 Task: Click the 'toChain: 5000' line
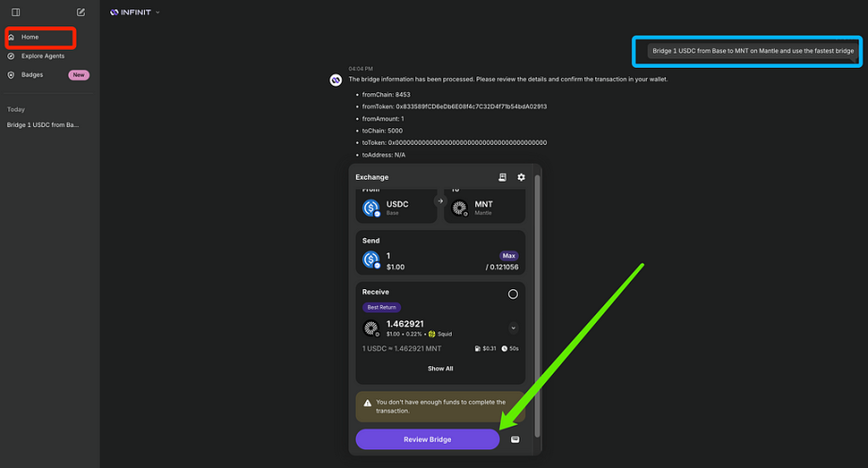click(382, 131)
